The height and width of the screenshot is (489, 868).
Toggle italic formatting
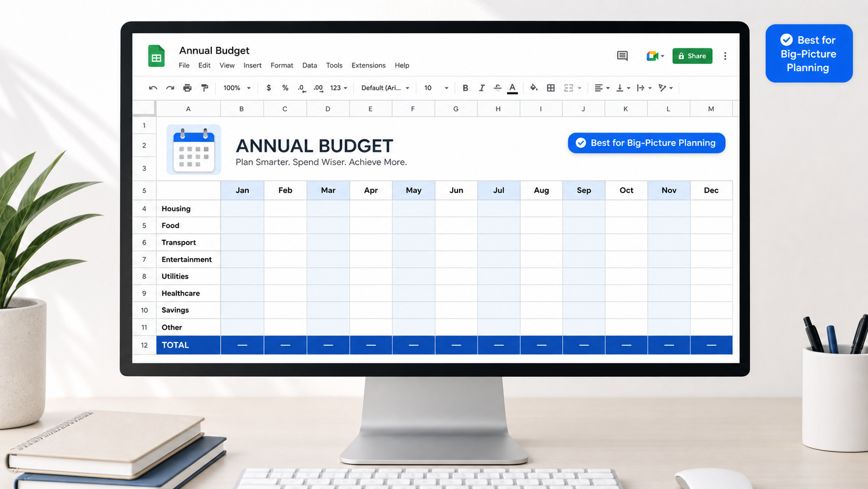click(481, 88)
